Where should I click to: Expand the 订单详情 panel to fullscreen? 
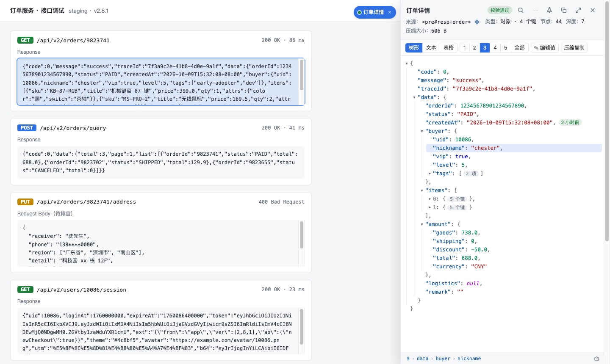point(578,10)
